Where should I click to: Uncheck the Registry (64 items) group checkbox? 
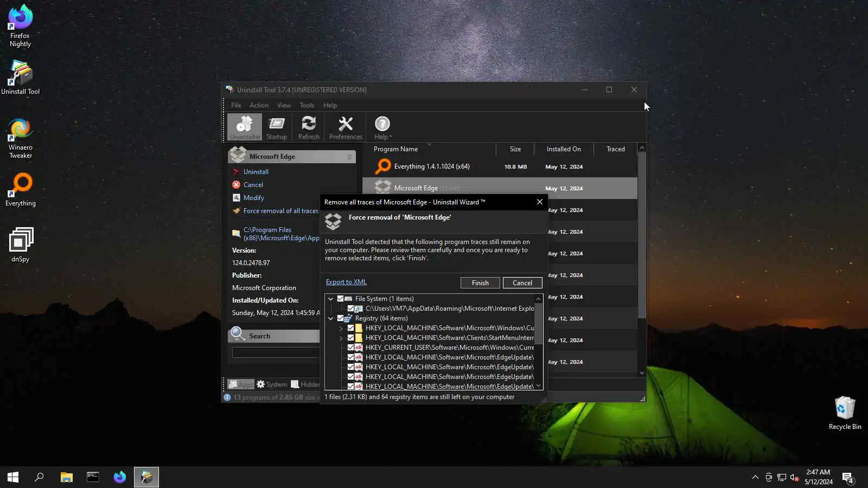(x=340, y=318)
